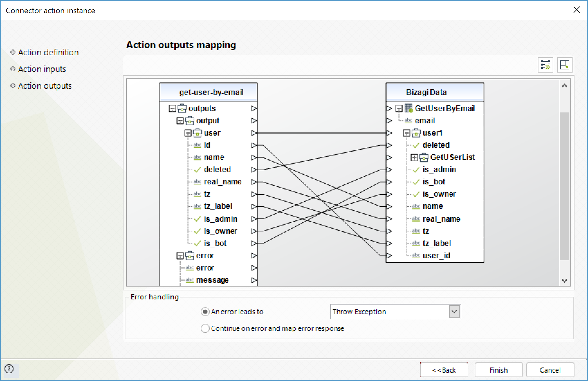The image size is (588, 381).
Task: Select the is_bot field in Bizagi Data
Action: click(x=434, y=182)
